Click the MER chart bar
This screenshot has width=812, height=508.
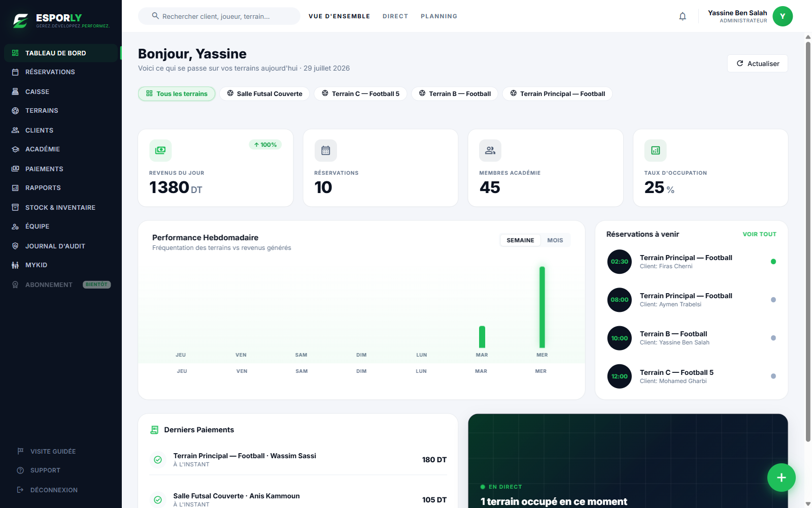(x=542, y=307)
